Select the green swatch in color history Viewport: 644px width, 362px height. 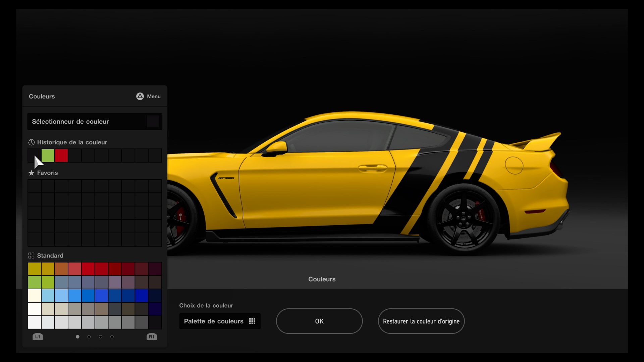pos(48,156)
